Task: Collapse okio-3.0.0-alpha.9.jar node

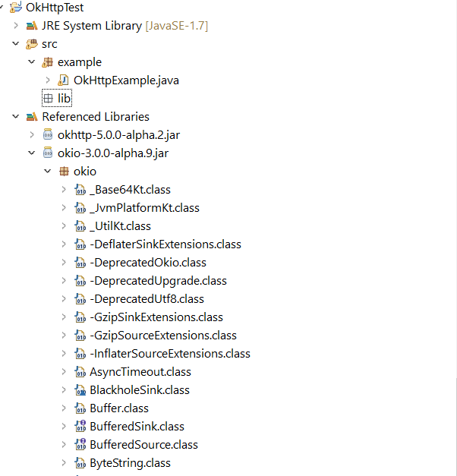Action: 31,153
